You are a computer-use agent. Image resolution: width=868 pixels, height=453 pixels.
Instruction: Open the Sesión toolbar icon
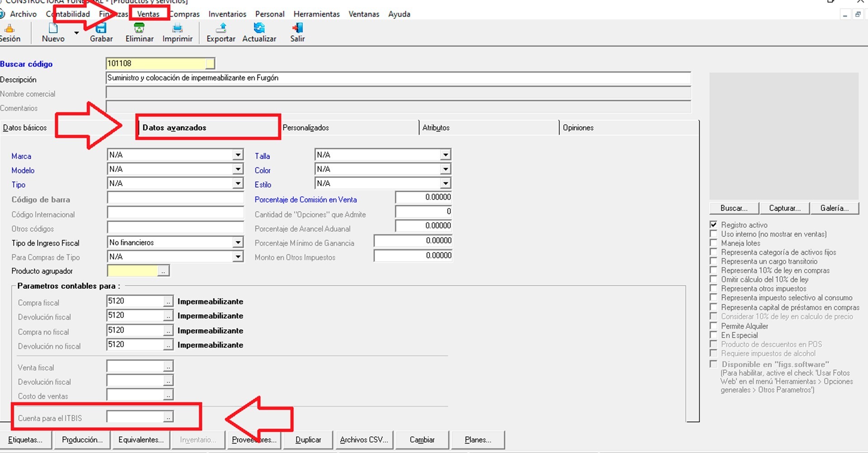click(x=9, y=29)
